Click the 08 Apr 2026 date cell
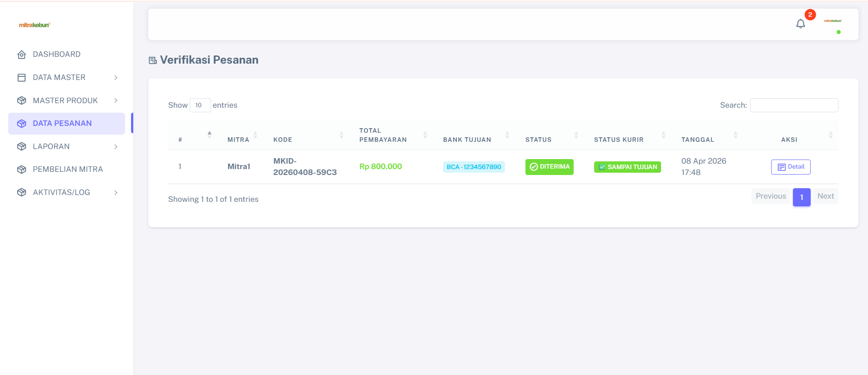The image size is (868, 375). [704, 167]
